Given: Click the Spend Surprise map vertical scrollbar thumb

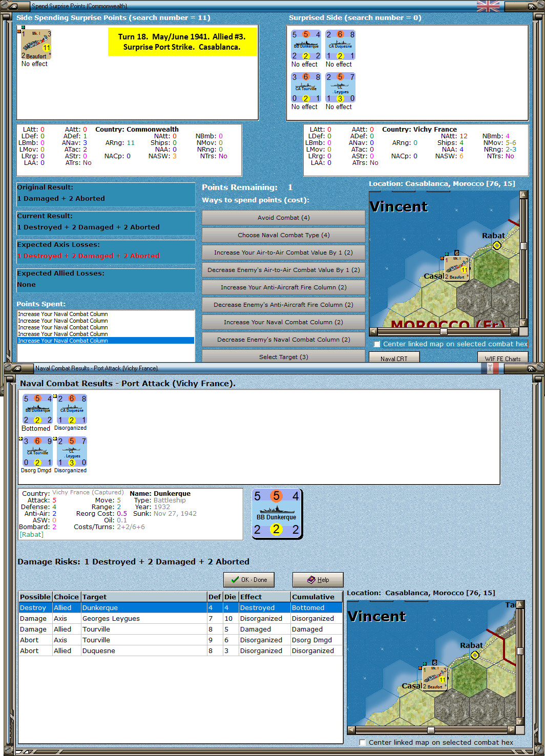Looking at the screenshot, I should click(x=523, y=246).
